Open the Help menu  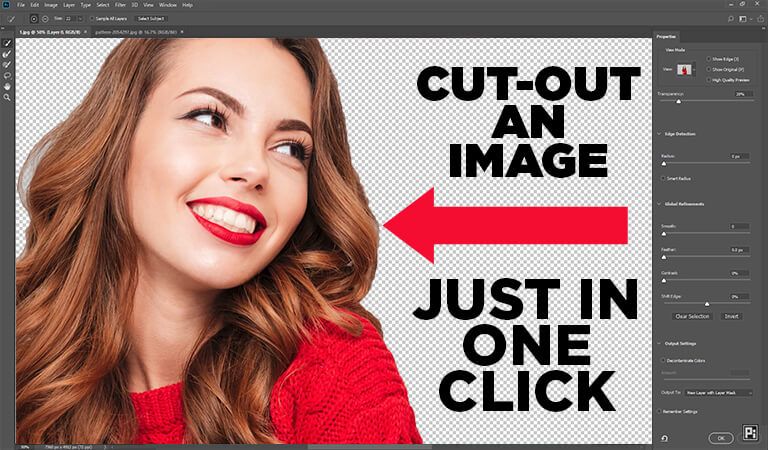[187, 5]
